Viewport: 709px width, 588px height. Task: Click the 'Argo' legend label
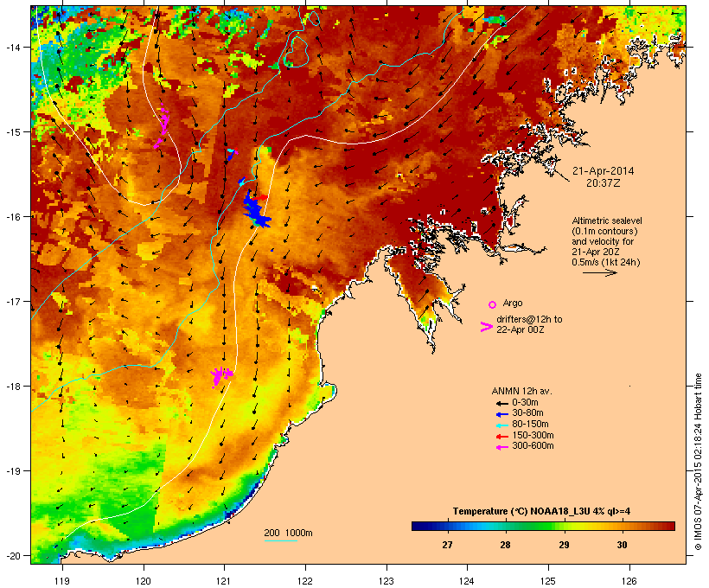(513, 303)
